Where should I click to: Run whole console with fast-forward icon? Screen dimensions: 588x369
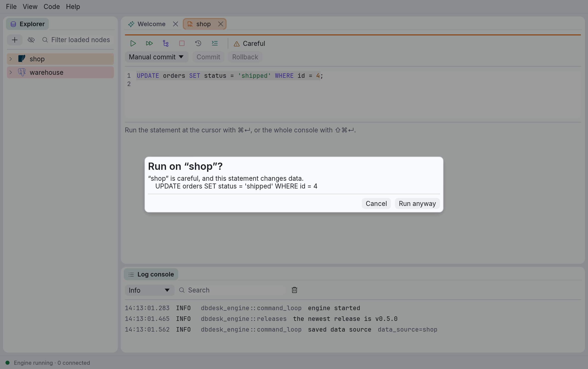click(149, 43)
